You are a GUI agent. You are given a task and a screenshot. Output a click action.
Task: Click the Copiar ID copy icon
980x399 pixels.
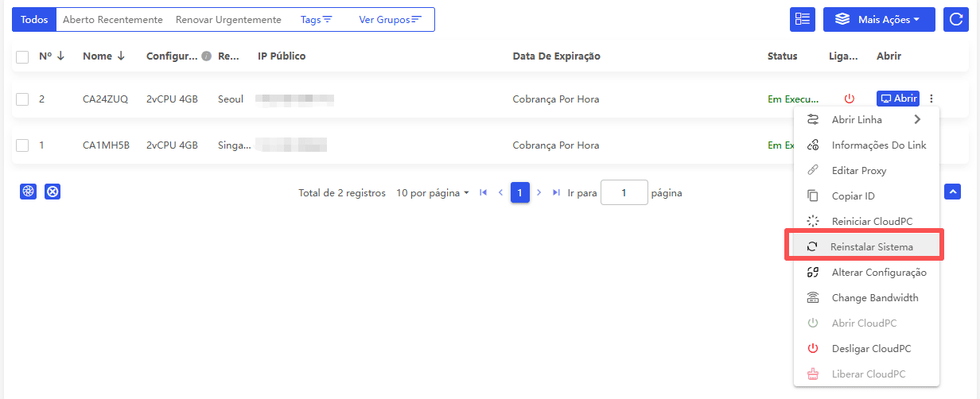point(813,196)
